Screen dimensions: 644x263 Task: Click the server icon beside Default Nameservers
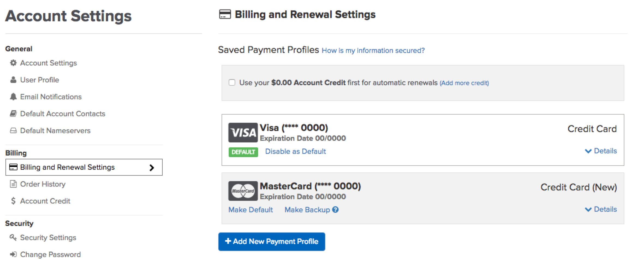[13, 131]
